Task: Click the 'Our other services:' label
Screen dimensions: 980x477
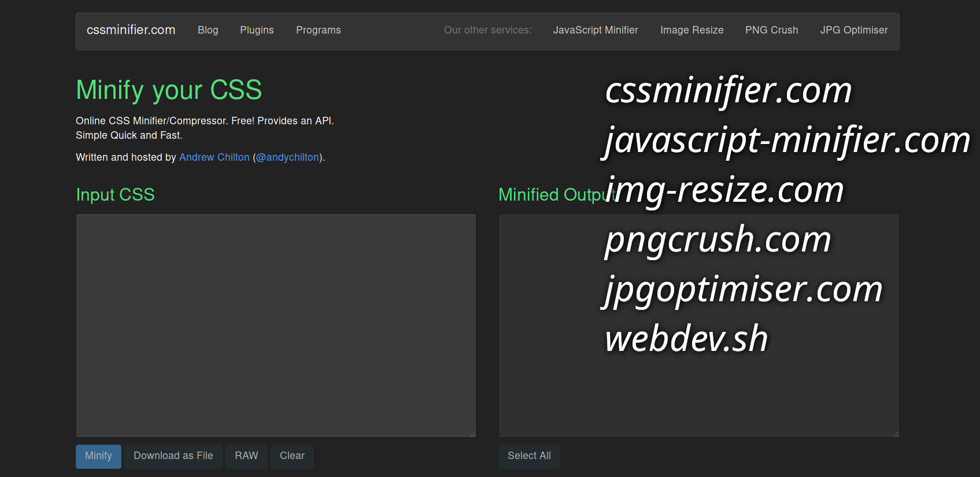Action: [488, 30]
